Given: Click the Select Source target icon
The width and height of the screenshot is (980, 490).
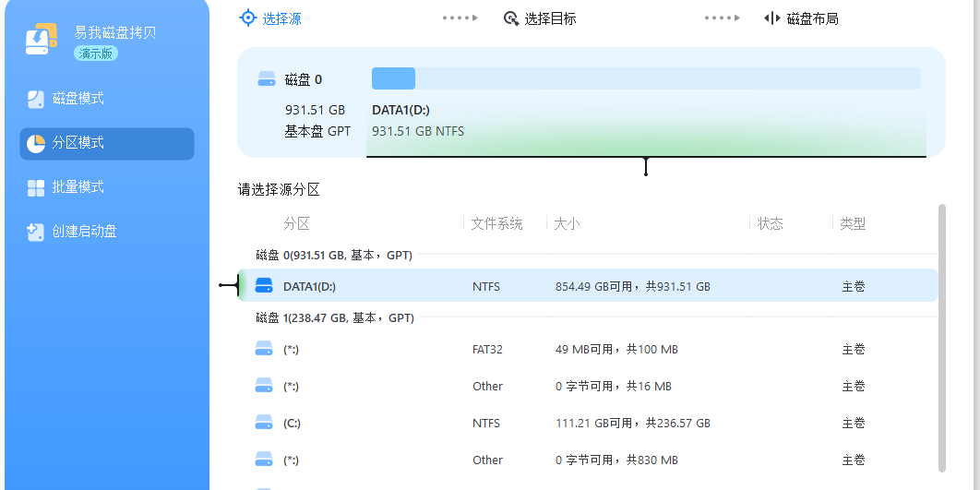Looking at the screenshot, I should pyautogui.click(x=247, y=18).
